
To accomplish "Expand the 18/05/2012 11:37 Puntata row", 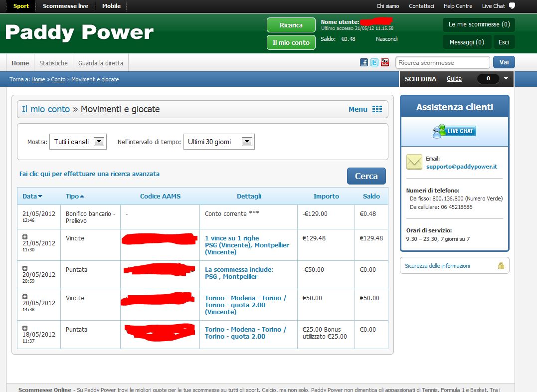I will click(x=24, y=328).
